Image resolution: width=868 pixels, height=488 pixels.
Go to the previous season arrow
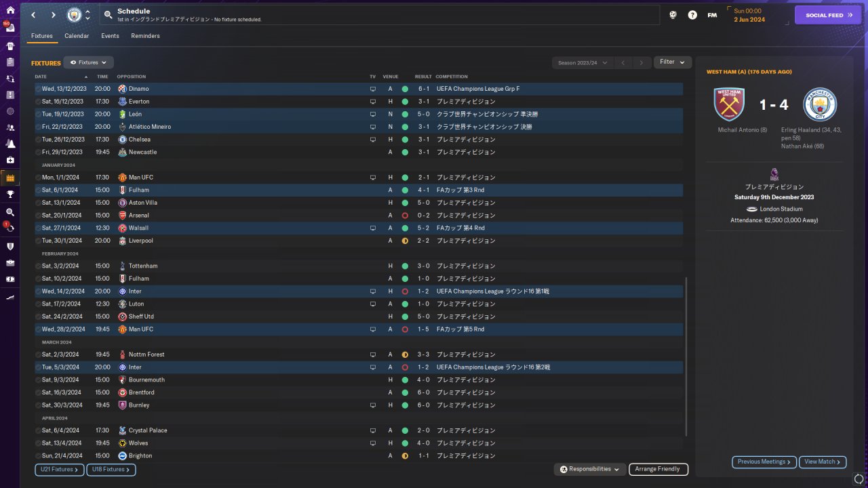(x=623, y=62)
